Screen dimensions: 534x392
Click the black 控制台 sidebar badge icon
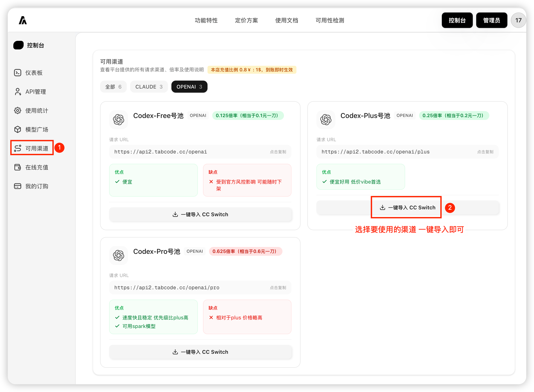[18, 45]
